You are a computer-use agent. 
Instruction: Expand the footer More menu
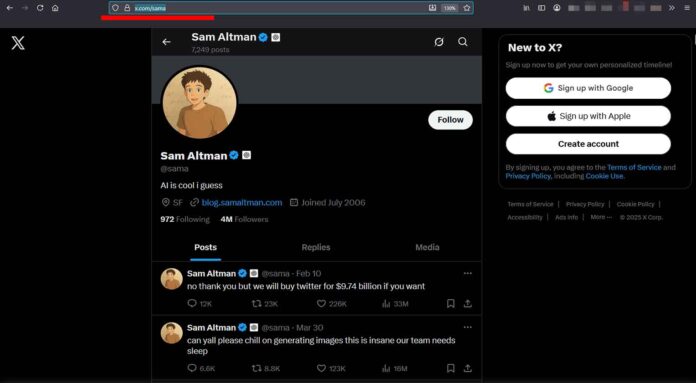point(601,217)
